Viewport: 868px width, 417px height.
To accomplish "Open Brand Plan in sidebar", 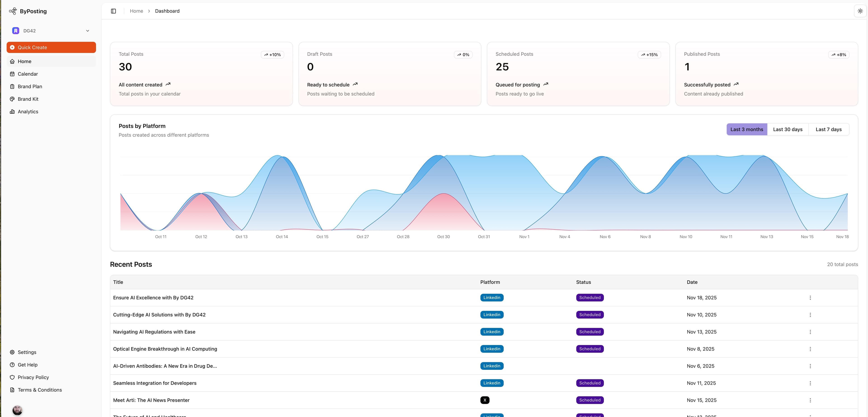I will tap(30, 86).
